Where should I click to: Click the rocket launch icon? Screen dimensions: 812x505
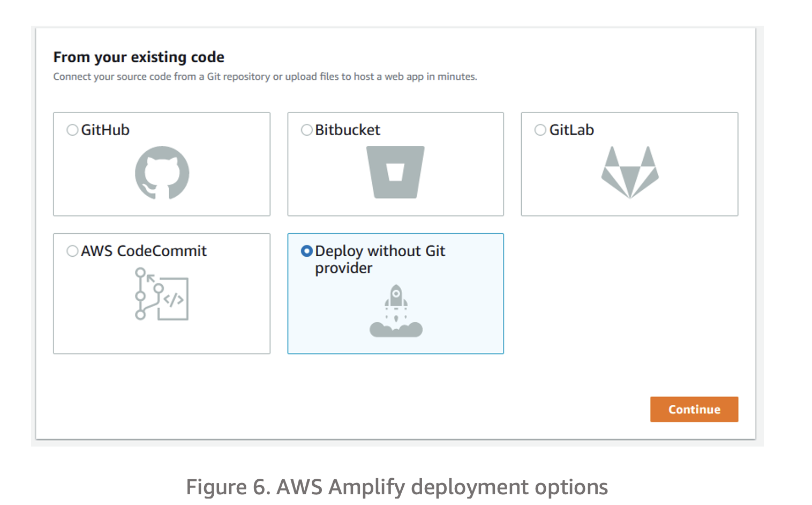click(x=396, y=311)
